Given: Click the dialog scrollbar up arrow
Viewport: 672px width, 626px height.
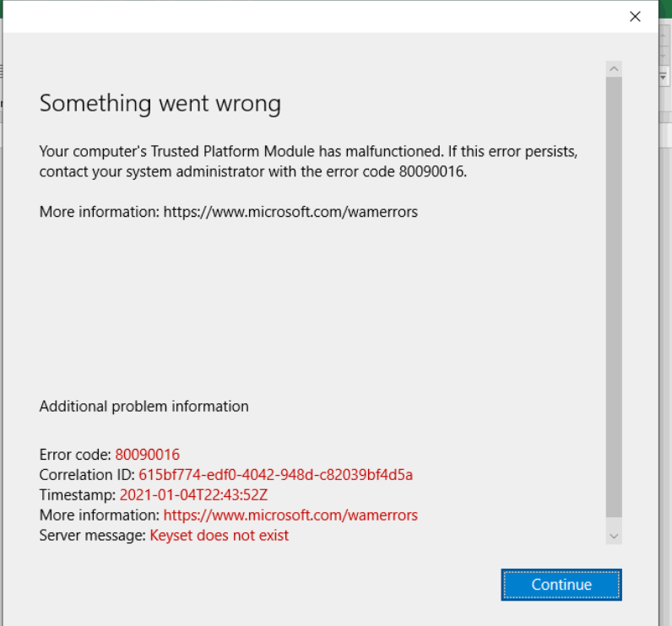Looking at the screenshot, I should tap(614, 68).
